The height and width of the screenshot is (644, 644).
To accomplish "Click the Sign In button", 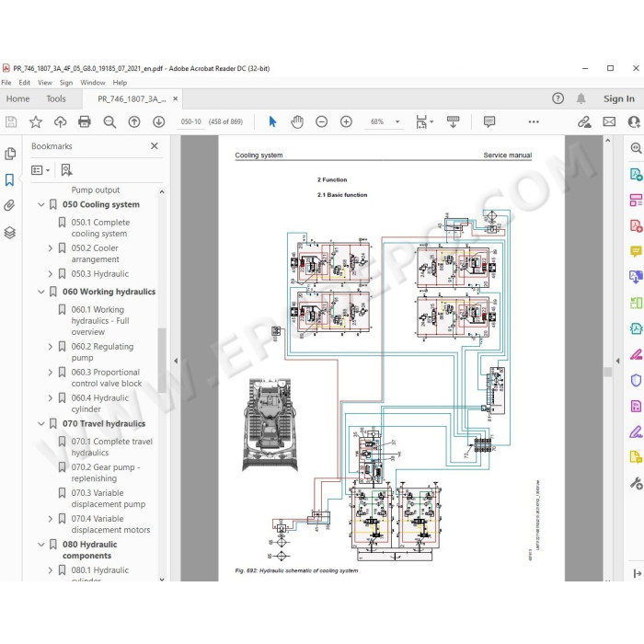I will (618, 98).
